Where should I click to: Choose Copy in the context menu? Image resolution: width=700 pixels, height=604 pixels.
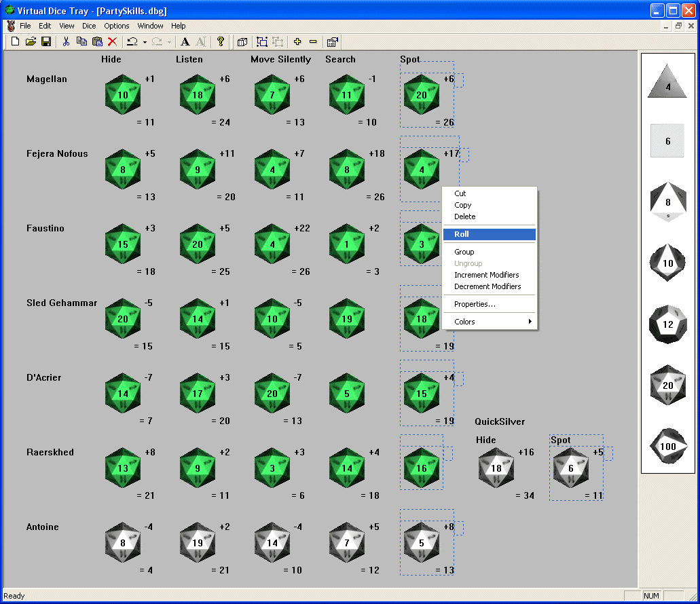click(490, 205)
